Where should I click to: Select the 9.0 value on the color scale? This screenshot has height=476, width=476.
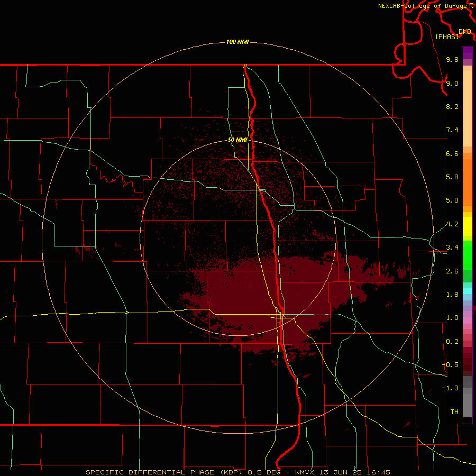452,83
